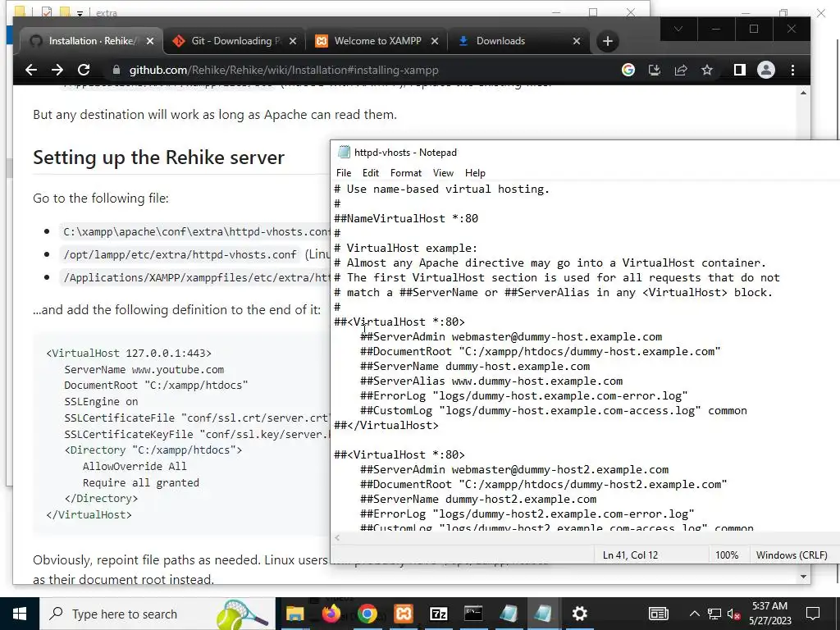This screenshot has width=840, height=630.
Task: Click '/opt/lampp/etc/extra/httpd-vhosts.conf' path
Action: [x=180, y=254]
